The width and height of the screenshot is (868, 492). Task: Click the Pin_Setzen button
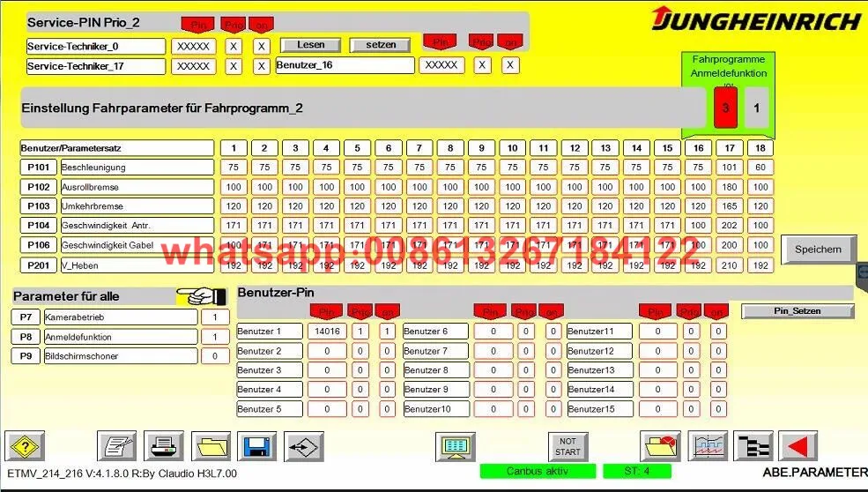(798, 311)
